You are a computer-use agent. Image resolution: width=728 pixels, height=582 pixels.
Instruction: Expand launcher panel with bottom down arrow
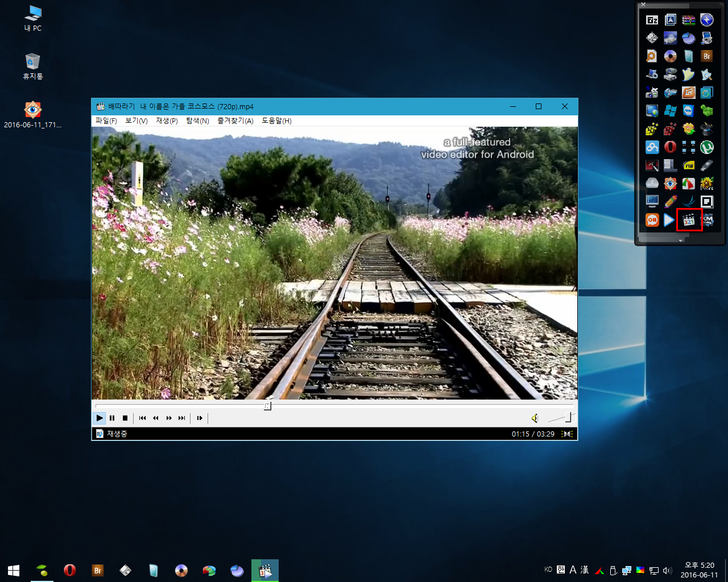(681, 241)
